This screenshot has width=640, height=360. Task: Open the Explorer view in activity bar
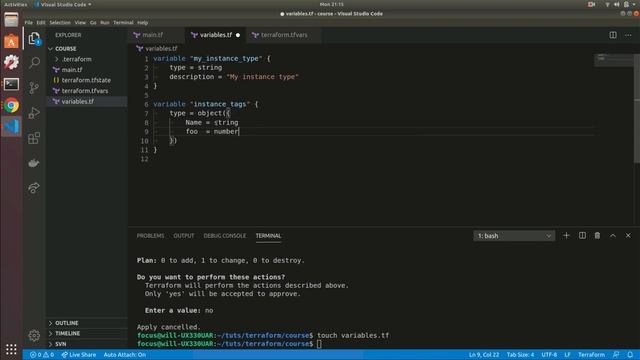tap(34, 39)
